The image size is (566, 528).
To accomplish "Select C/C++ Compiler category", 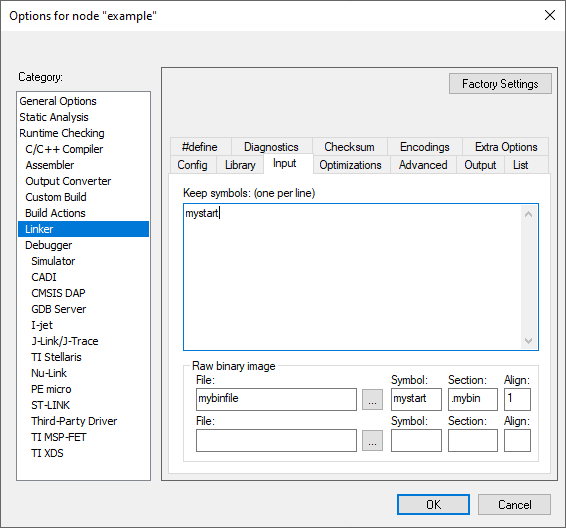I will [x=64, y=149].
